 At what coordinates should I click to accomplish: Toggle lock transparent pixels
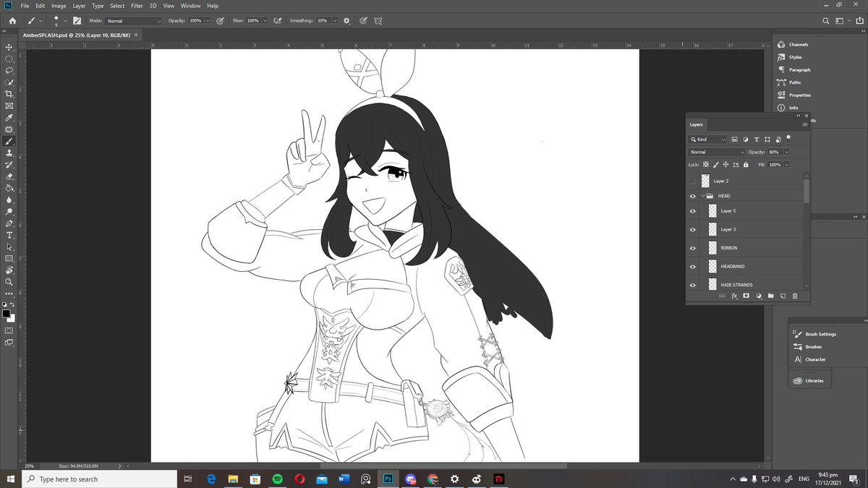click(x=706, y=165)
